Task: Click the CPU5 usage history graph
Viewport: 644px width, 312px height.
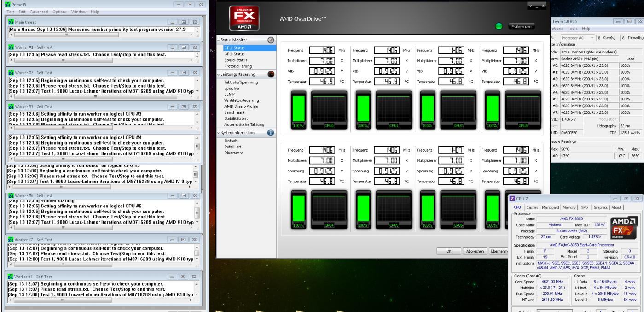Action: coord(394,210)
